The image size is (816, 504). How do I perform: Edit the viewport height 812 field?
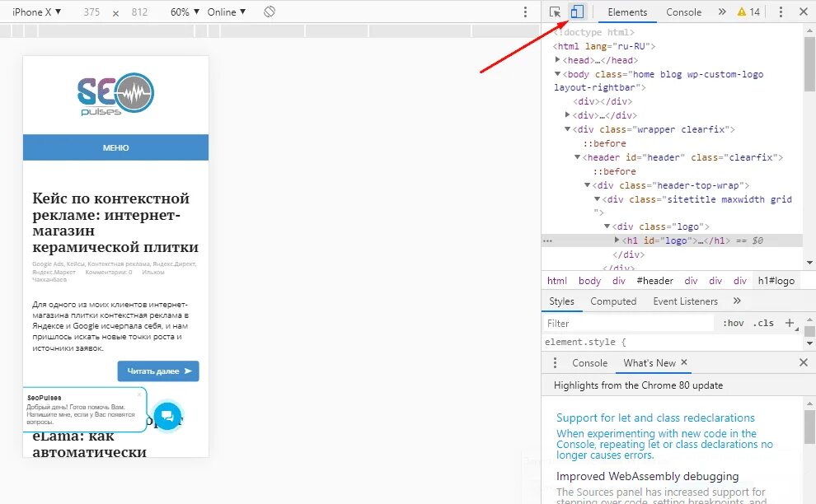click(139, 12)
